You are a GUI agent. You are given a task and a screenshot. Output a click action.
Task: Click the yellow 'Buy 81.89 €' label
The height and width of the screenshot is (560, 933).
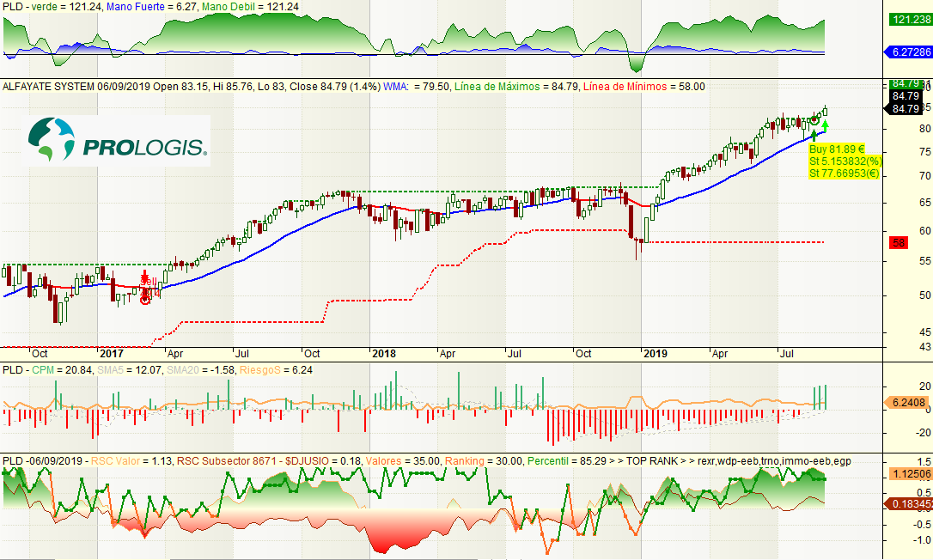click(x=837, y=149)
